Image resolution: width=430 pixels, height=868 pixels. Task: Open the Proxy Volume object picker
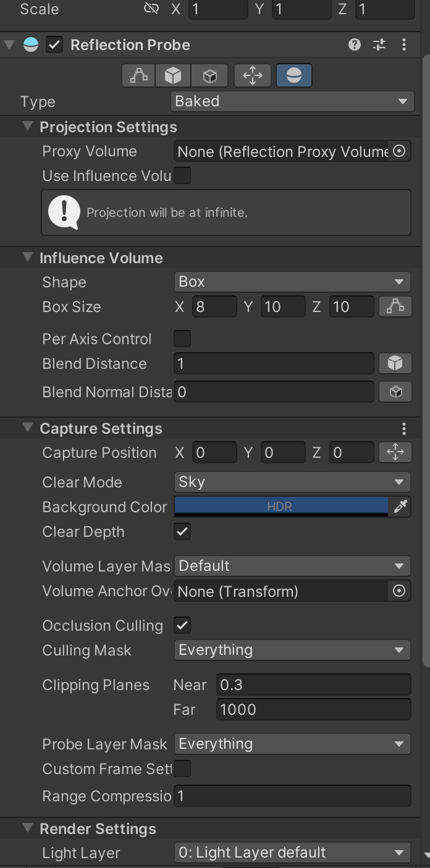click(400, 151)
